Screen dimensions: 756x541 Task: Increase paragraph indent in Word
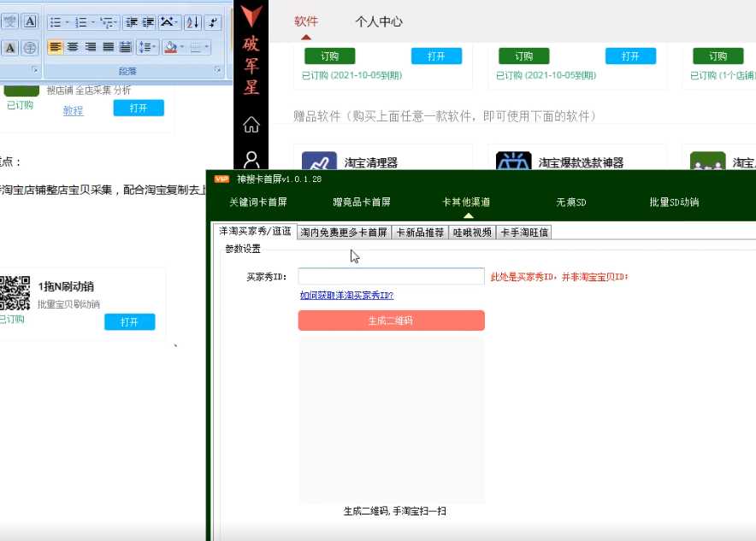click(148, 22)
